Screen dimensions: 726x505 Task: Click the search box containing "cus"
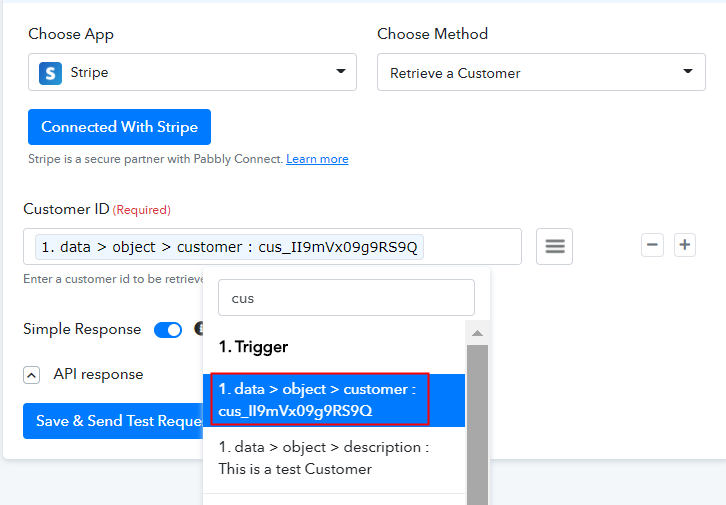(346, 298)
